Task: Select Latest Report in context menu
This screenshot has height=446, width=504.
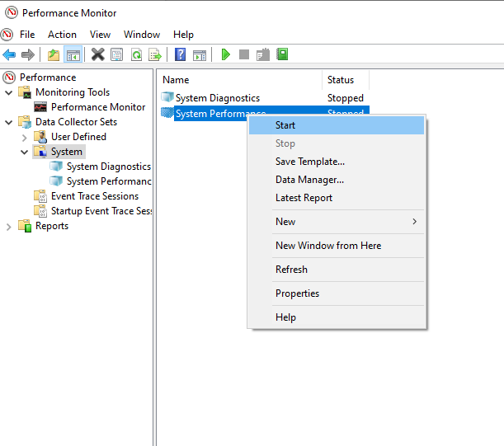Action: (x=337, y=198)
